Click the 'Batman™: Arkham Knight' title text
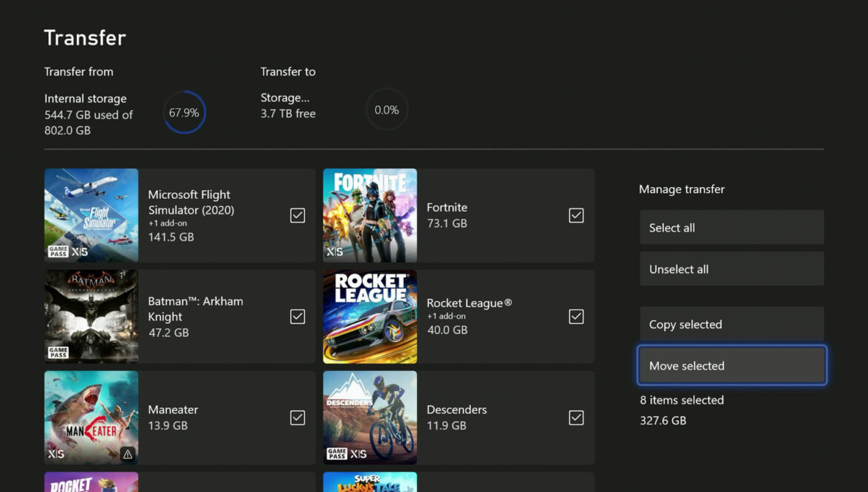This screenshot has height=492, width=868. coord(195,309)
